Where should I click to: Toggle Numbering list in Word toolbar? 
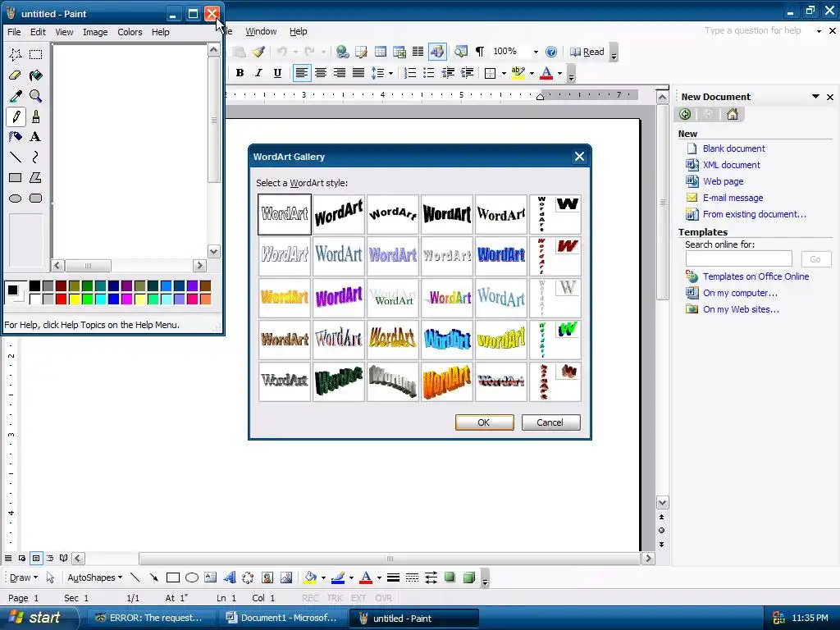coord(410,73)
